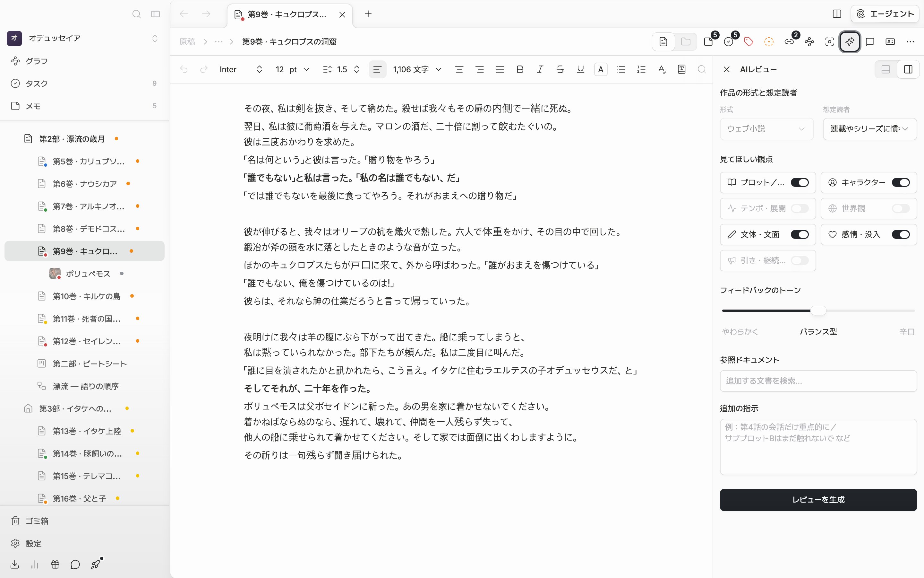Toggle キャラクター review switch
924x578 pixels.
(x=901, y=182)
